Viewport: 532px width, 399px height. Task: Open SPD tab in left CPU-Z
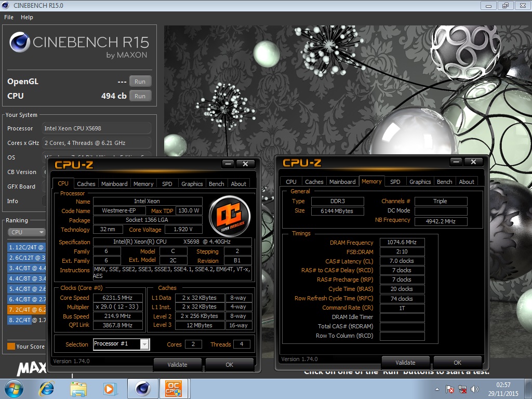[167, 184]
